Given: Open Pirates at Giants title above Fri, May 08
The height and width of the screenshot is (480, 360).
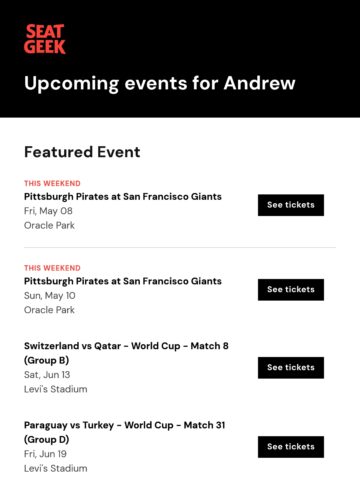Looking at the screenshot, I should click(123, 197).
